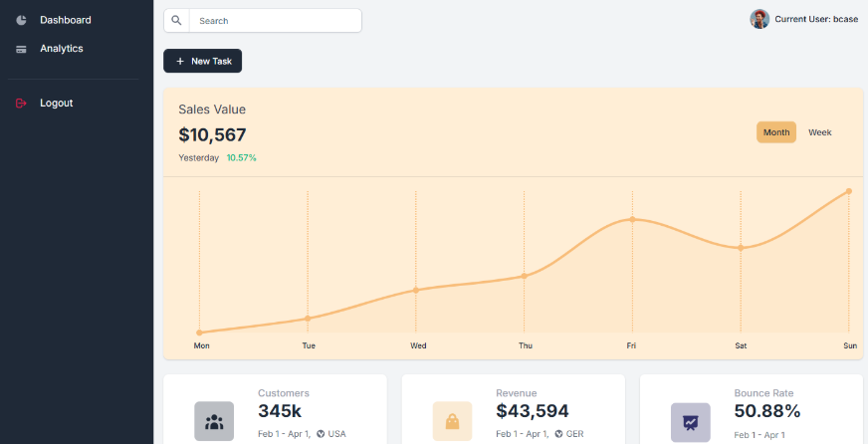Select the Fri data point on chart
The height and width of the screenshot is (444, 868).
(x=632, y=219)
